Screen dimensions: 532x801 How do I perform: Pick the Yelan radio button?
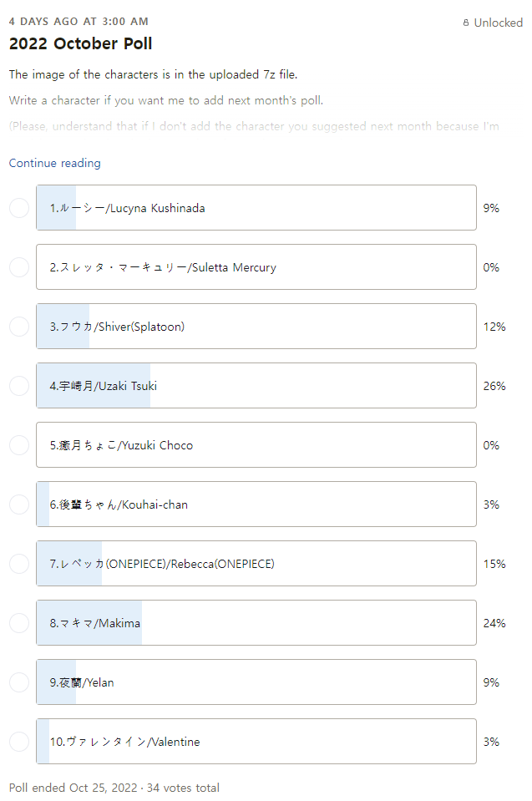coord(19,682)
